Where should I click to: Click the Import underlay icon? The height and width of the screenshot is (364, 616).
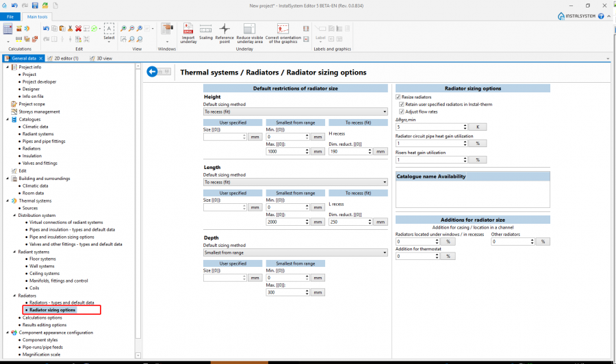coord(188,29)
